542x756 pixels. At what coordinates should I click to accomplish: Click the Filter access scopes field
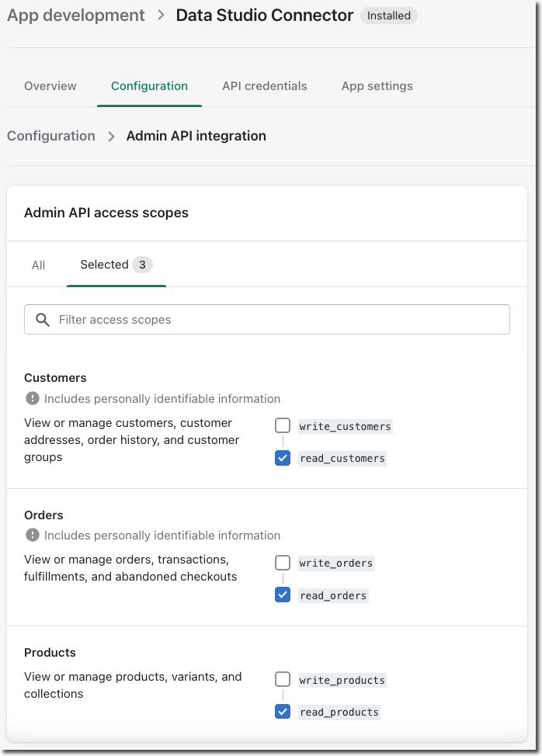[x=267, y=319]
